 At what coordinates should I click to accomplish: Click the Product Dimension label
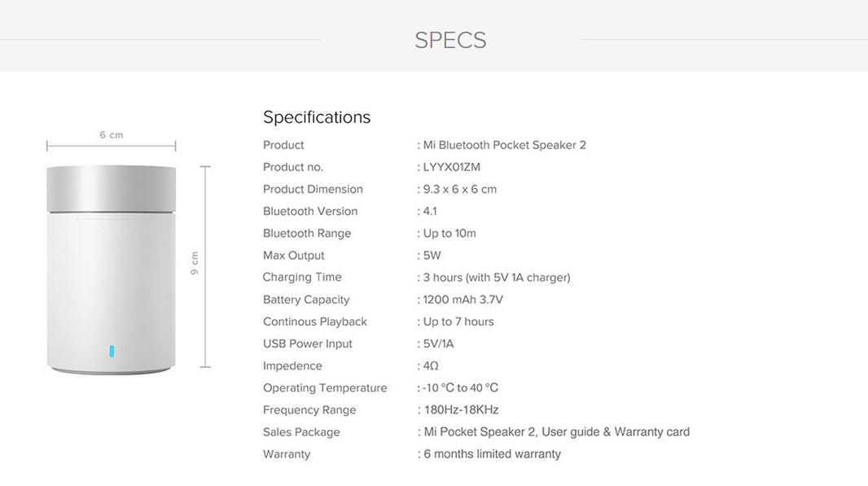point(313,189)
